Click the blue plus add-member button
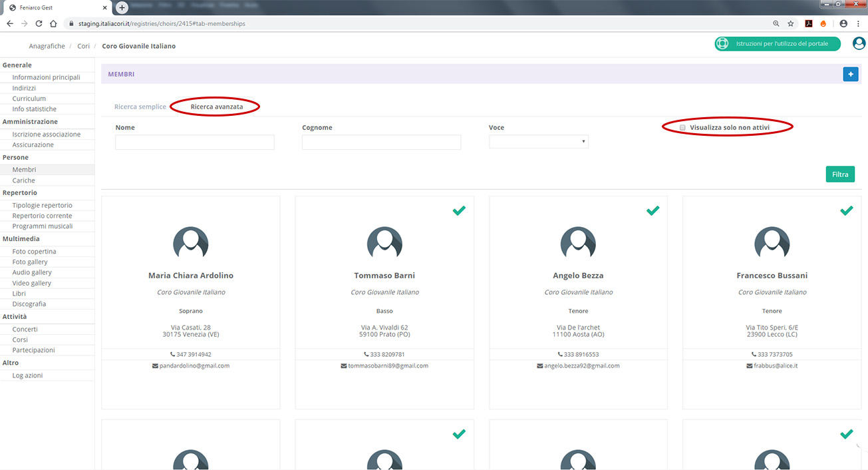This screenshot has width=868, height=470. point(850,75)
